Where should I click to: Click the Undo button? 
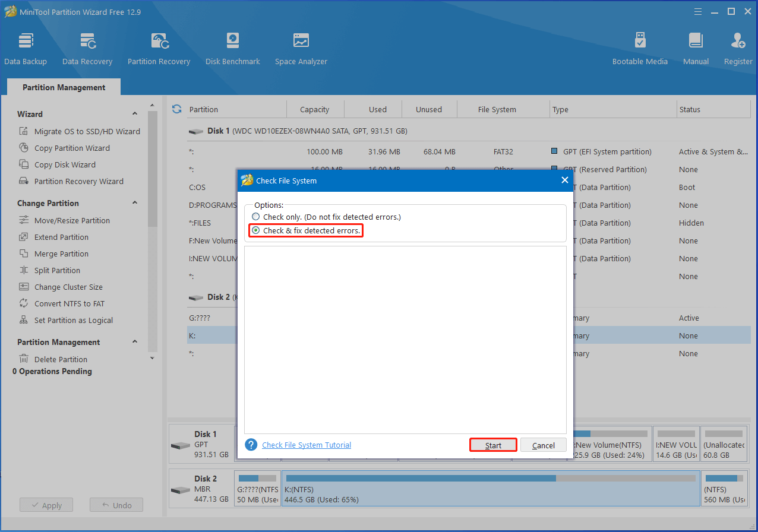click(116, 505)
